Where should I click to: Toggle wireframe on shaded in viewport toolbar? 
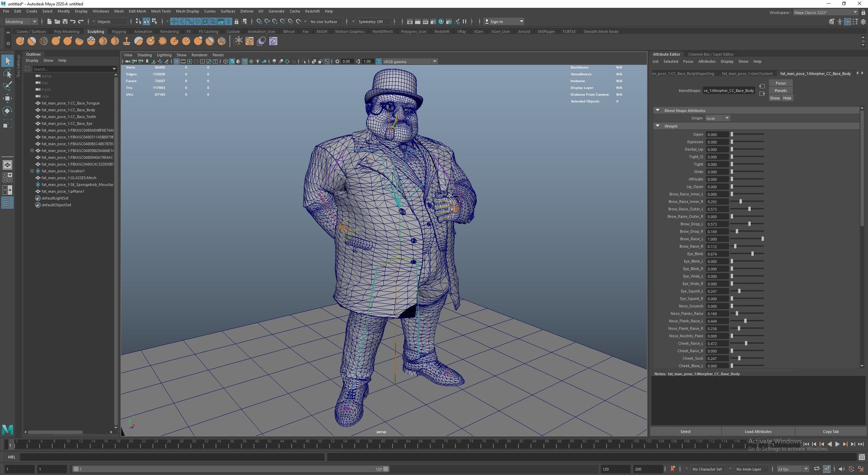point(245,61)
